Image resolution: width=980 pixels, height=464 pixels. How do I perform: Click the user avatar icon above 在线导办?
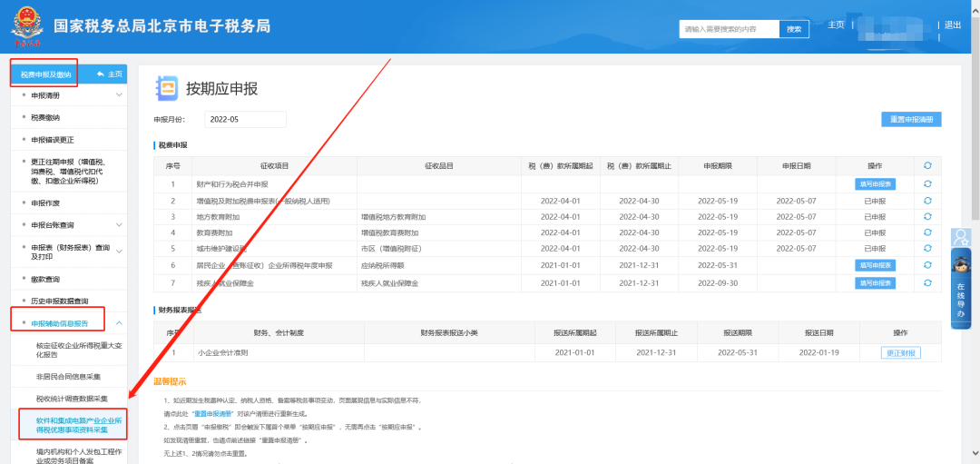coord(961,237)
